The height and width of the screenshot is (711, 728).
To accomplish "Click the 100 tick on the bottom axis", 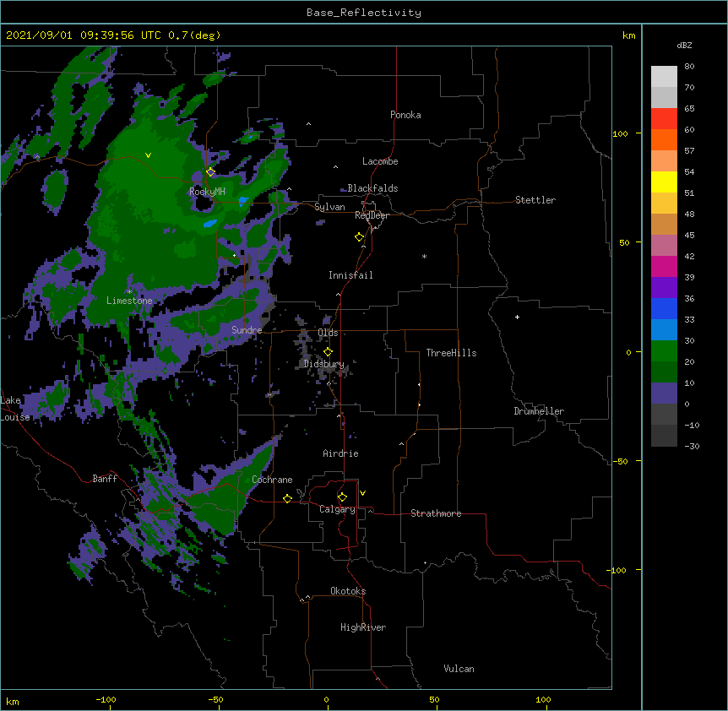I will (543, 699).
